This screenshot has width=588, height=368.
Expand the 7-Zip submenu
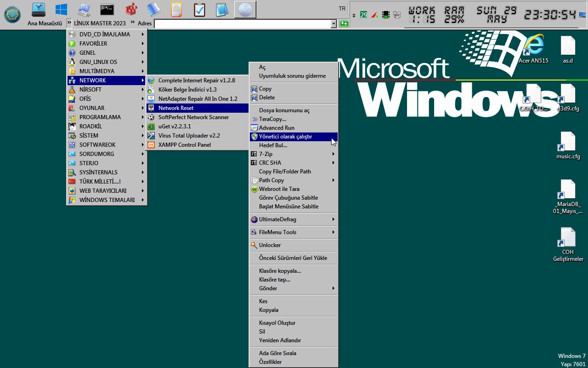click(x=294, y=154)
